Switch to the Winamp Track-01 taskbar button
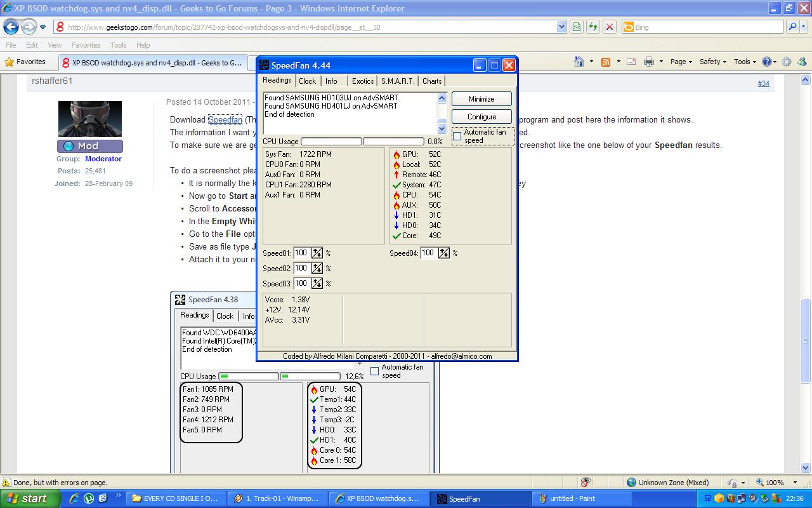This screenshot has width=812, height=508. coord(277,498)
